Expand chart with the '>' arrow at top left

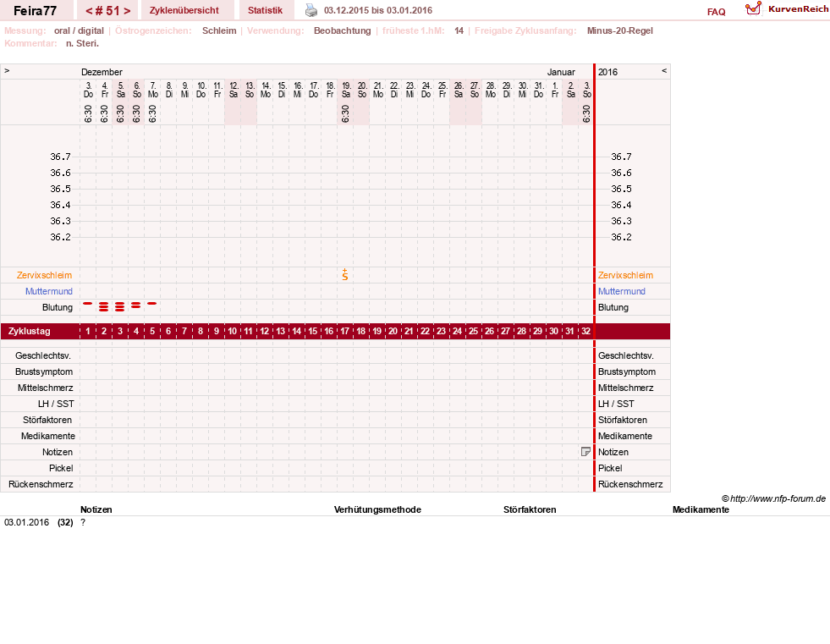[7, 70]
